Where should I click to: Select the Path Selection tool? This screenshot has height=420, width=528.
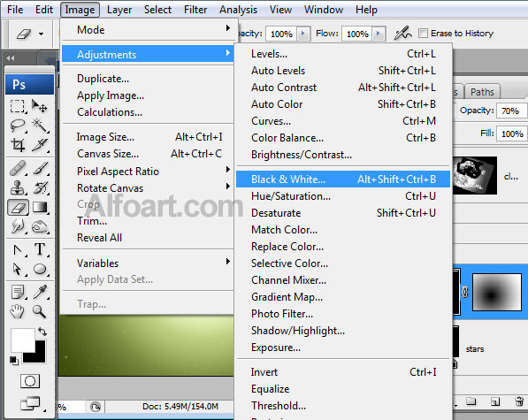point(18,269)
